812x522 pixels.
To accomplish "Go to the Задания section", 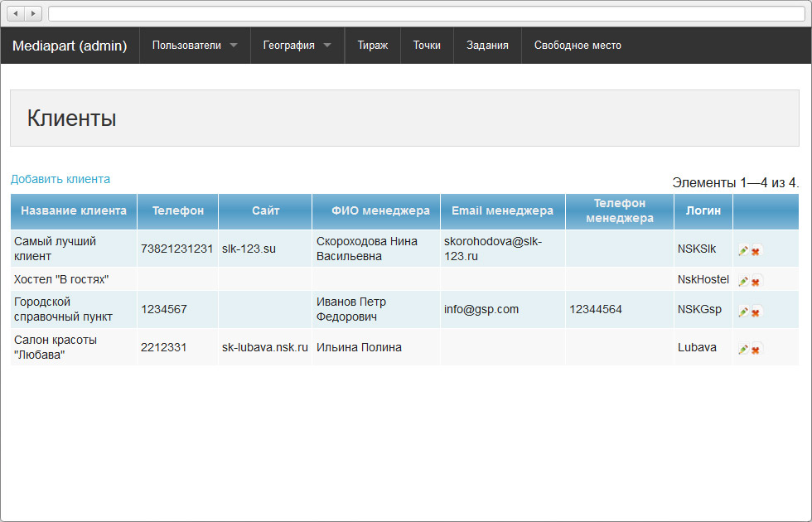I will (x=487, y=46).
